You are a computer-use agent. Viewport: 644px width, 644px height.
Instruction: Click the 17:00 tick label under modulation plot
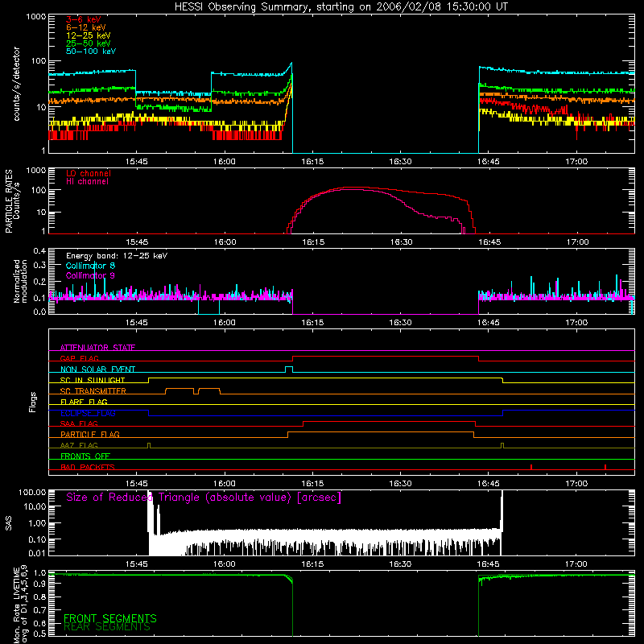coord(576,323)
